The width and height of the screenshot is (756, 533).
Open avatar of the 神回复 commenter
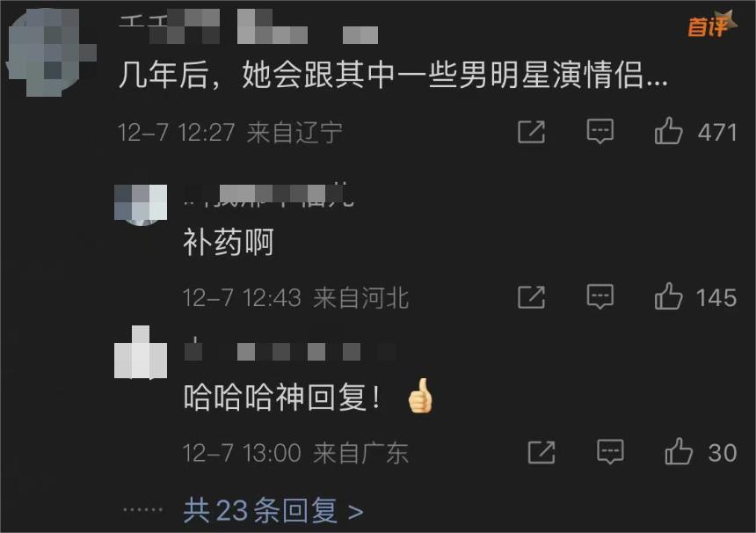(141, 352)
